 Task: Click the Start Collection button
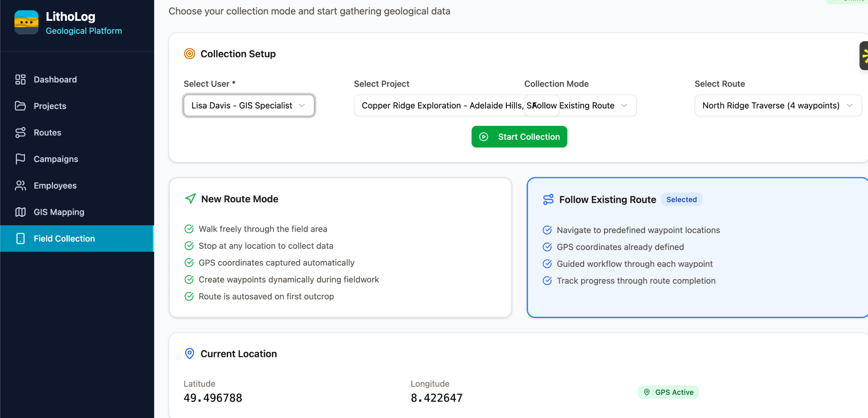519,137
